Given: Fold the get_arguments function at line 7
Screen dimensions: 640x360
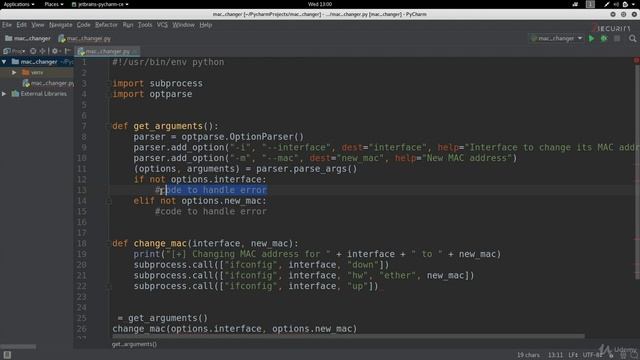Looking at the screenshot, I should 108,126.
